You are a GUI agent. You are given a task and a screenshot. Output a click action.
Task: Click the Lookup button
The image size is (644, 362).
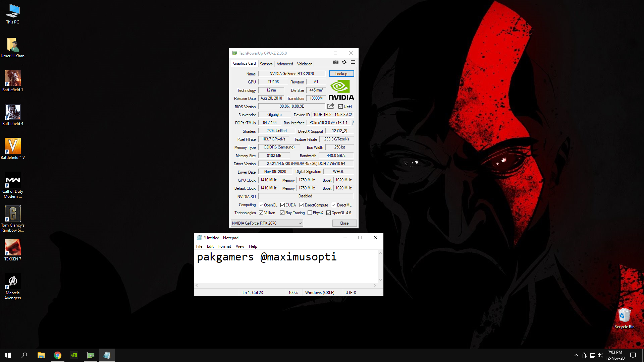(341, 74)
